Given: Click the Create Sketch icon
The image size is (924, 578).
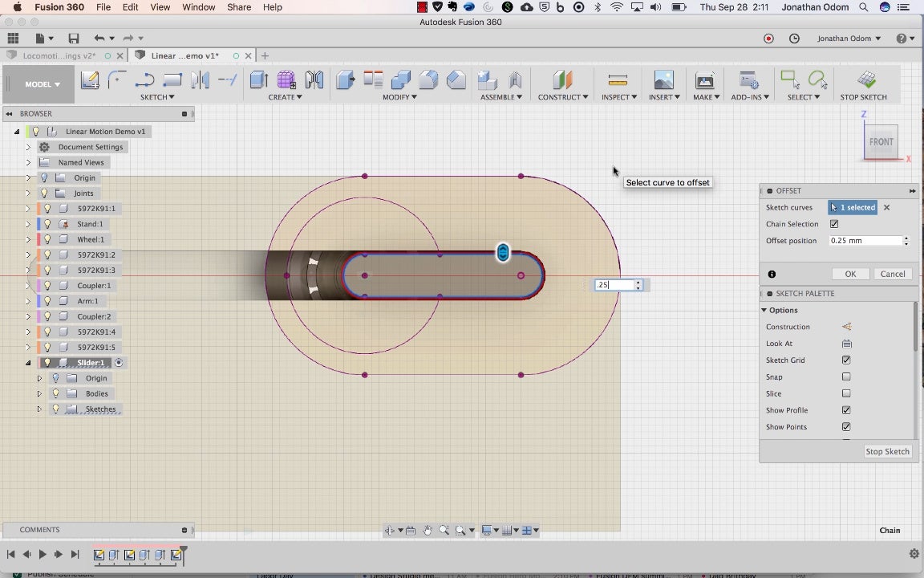Looking at the screenshot, I should pos(90,80).
